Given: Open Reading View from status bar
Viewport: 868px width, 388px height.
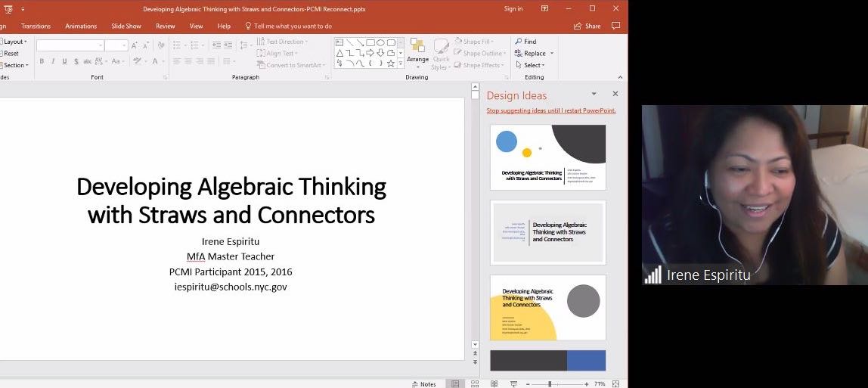Looking at the screenshot, I should pos(493,384).
